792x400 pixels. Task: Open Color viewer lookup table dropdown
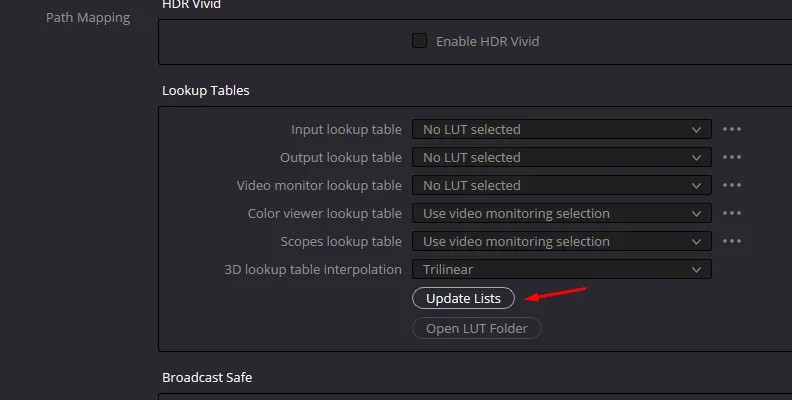[561, 213]
